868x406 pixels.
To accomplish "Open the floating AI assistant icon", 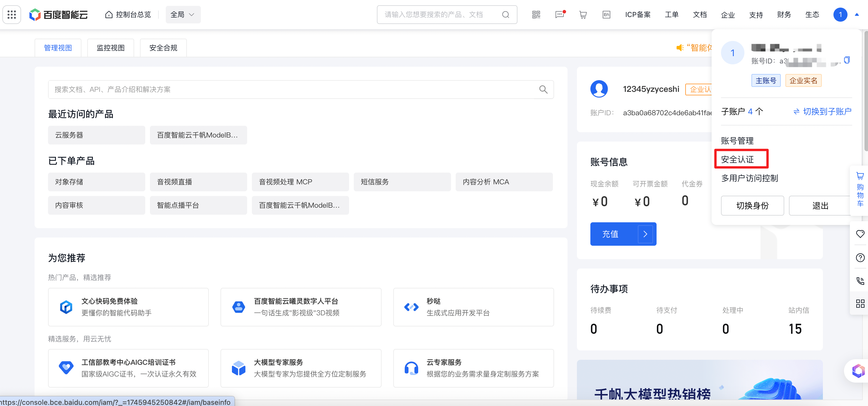I will click(858, 371).
